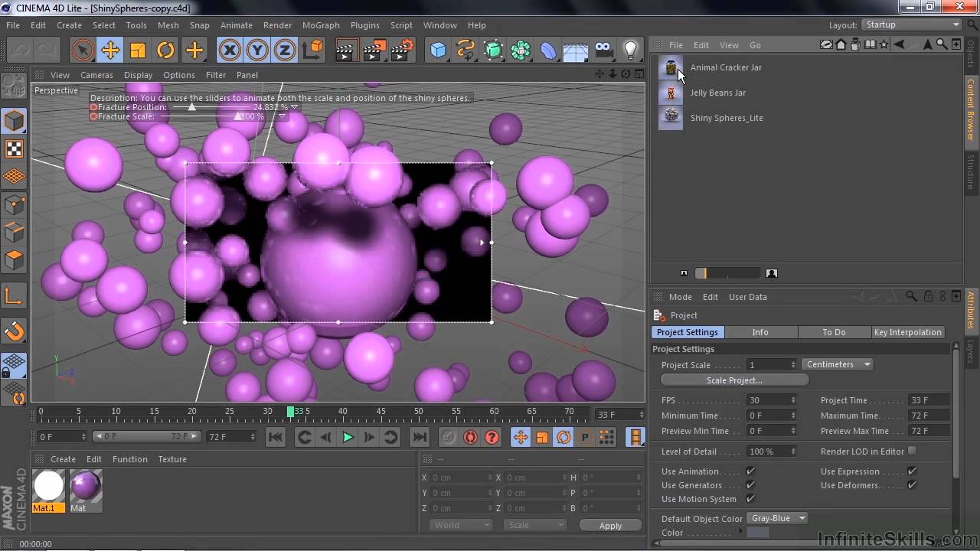Open the material manager Create menu
Viewport: 980px width, 551px height.
(x=63, y=459)
